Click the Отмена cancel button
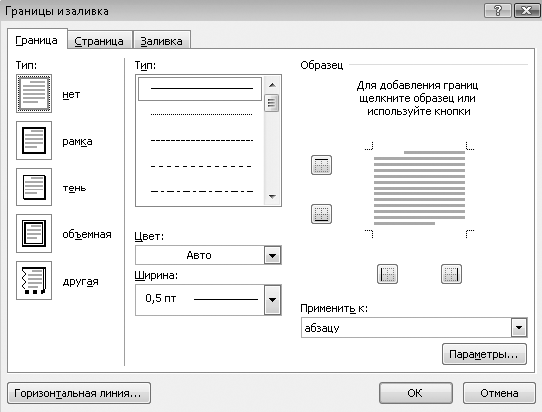542x412 pixels. [499, 393]
